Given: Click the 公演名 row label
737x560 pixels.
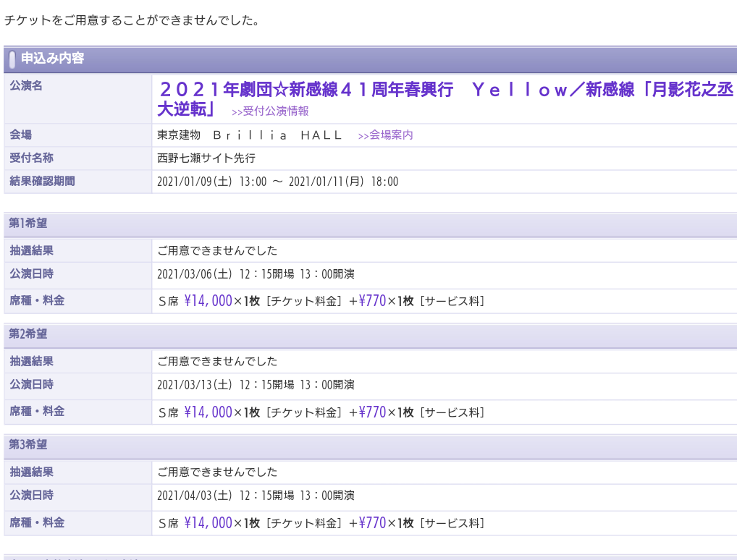Looking at the screenshot, I should [26, 86].
